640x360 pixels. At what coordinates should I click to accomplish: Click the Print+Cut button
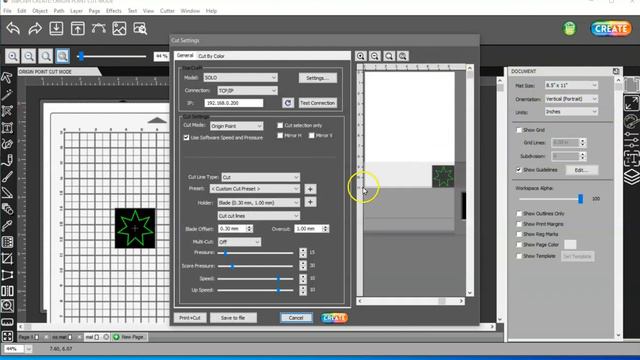click(190, 318)
